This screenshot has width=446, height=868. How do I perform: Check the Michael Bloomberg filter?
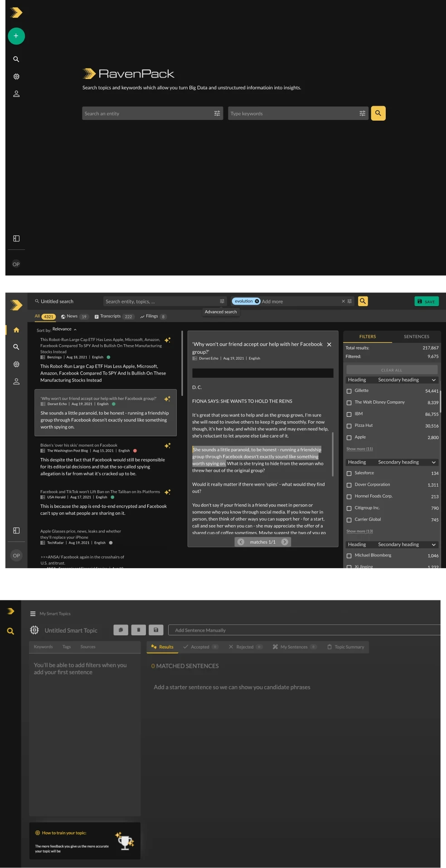tap(349, 556)
